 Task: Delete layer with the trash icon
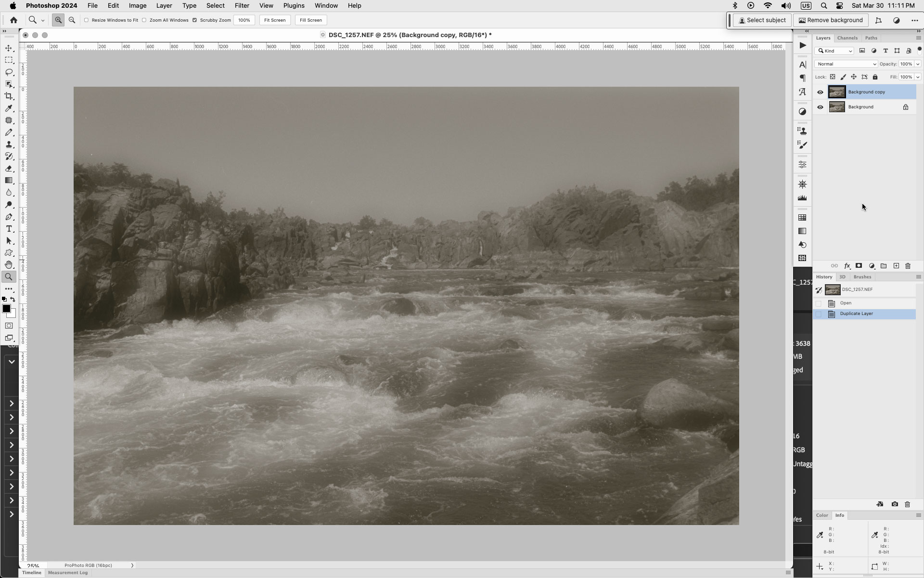[x=908, y=266]
